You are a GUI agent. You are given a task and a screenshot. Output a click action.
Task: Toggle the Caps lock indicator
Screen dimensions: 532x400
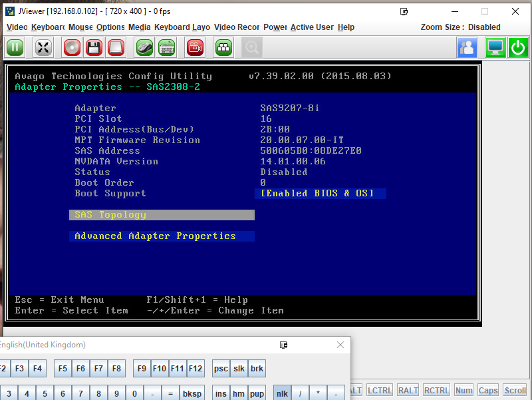488,390
